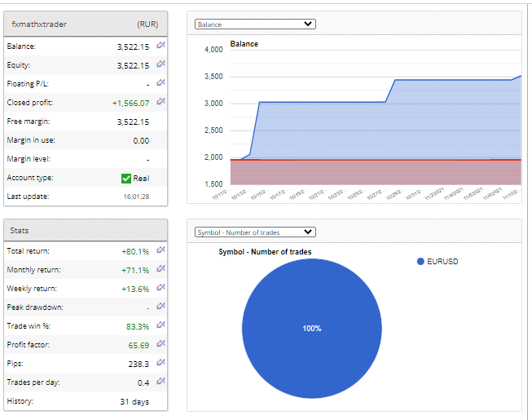Viewport: 532px width, 420px height.
Task: Expand the Symbol - Number of trades dropdown
Action: pyautogui.click(x=255, y=232)
